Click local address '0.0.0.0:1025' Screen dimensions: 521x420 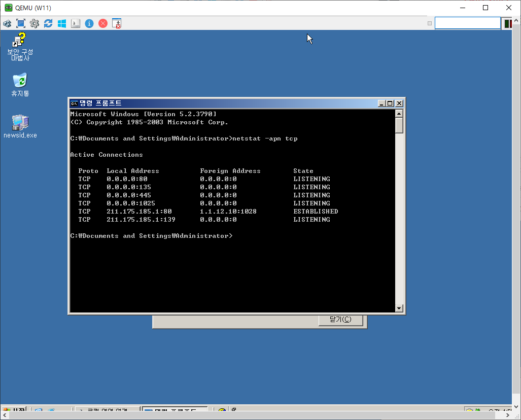131,203
